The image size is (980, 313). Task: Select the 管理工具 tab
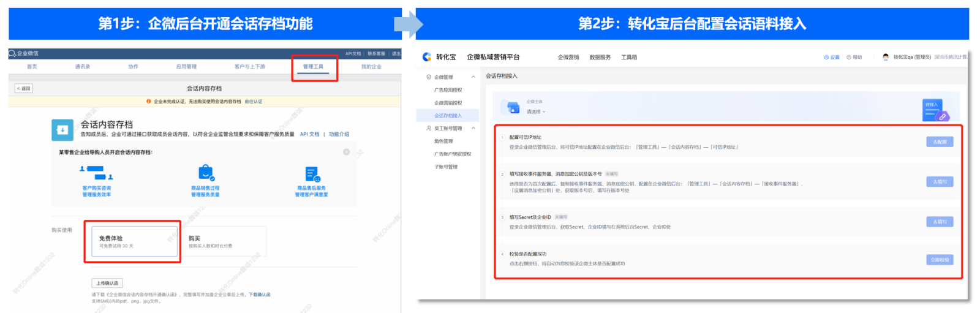click(x=313, y=66)
